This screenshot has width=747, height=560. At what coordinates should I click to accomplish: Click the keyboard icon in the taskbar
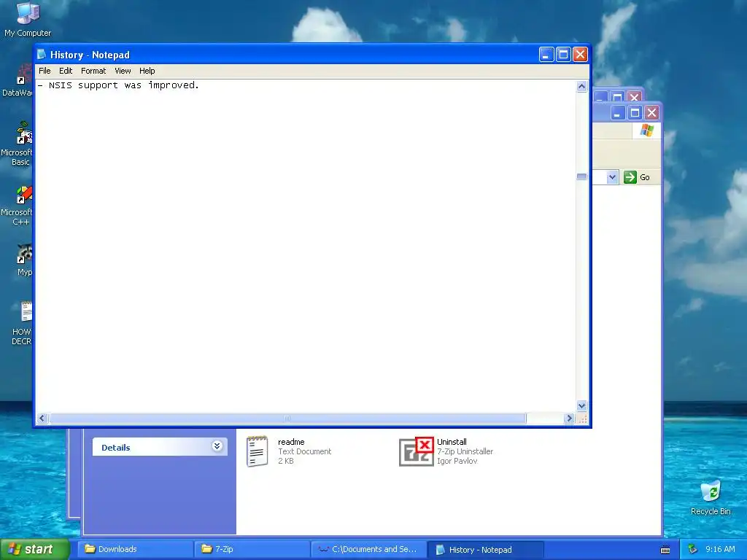[x=665, y=550]
